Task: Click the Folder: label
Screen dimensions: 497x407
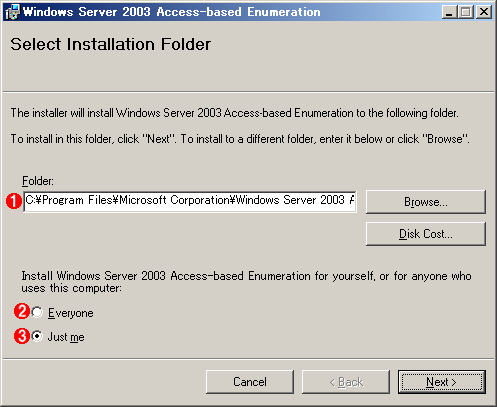Action: point(38,181)
